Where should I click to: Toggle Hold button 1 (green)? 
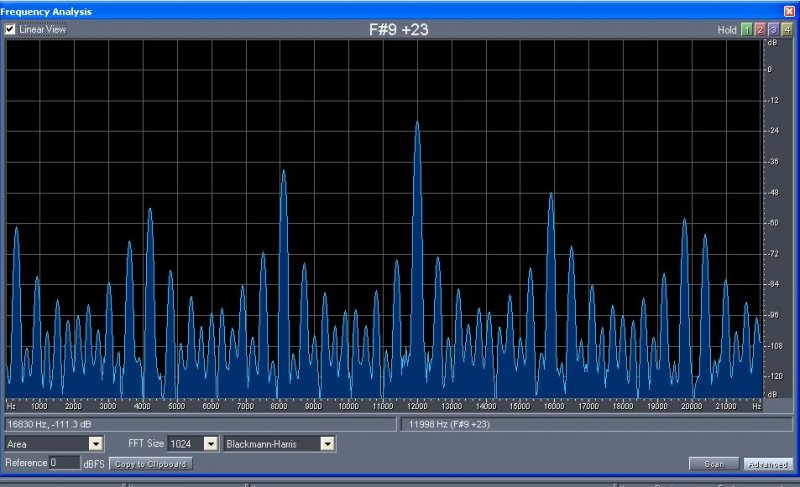pos(746,30)
